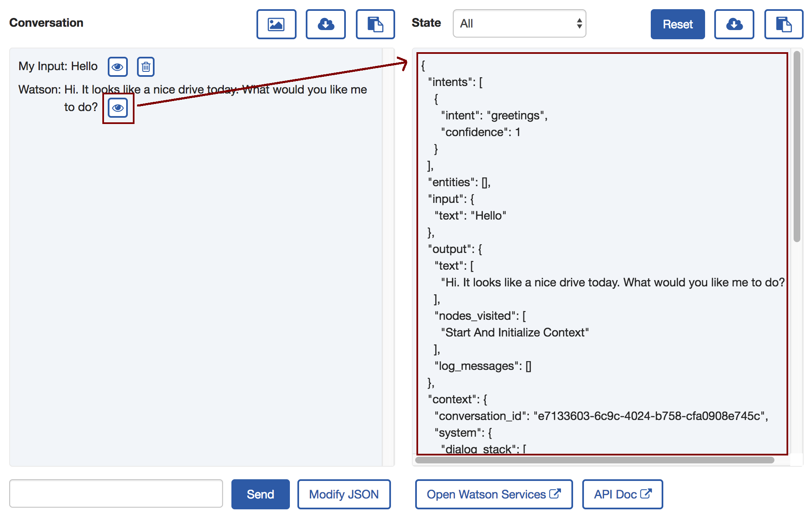Open the API Doc link
This screenshot has width=812, height=516.
(x=622, y=494)
